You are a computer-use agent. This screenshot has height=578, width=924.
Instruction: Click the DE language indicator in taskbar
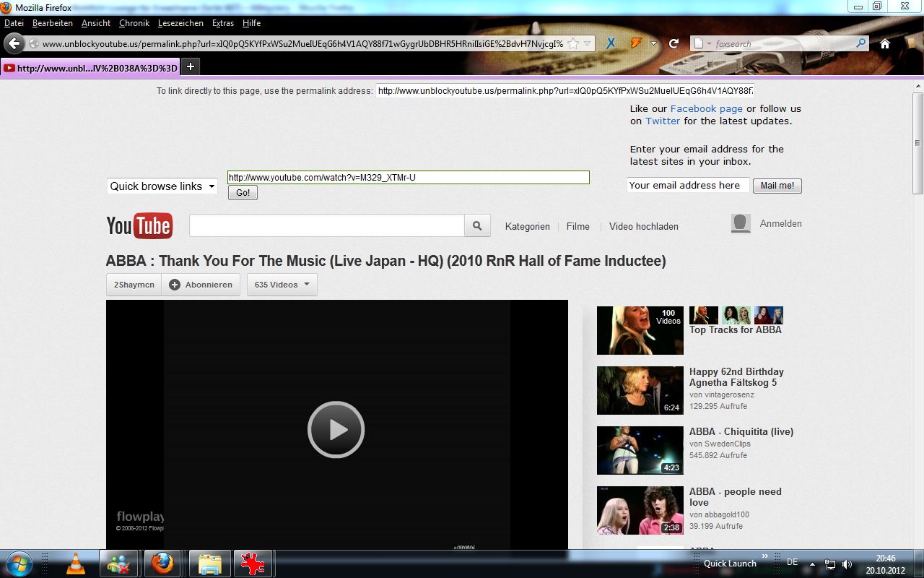point(792,562)
